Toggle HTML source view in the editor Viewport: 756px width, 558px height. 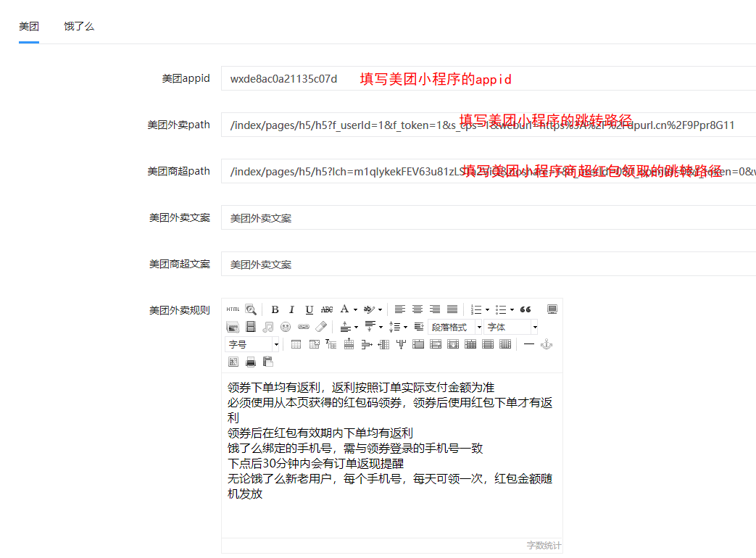(233, 309)
